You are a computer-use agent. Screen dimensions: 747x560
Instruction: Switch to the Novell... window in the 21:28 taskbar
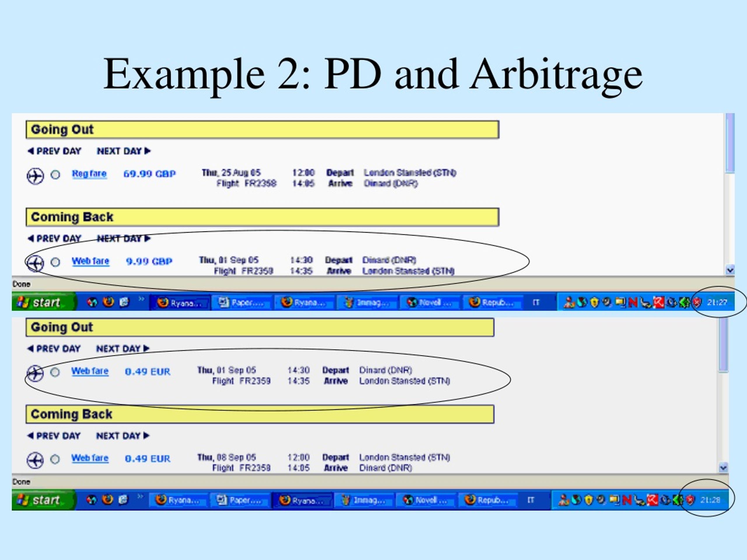[425, 500]
